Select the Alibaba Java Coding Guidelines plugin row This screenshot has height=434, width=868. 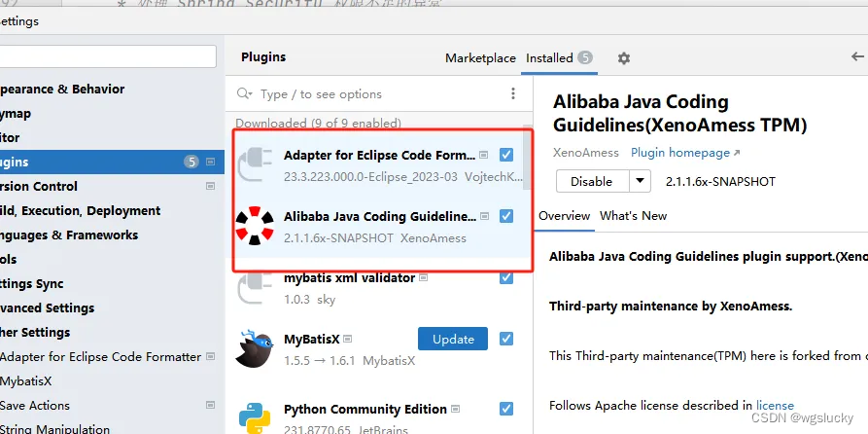click(x=379, y=226)
